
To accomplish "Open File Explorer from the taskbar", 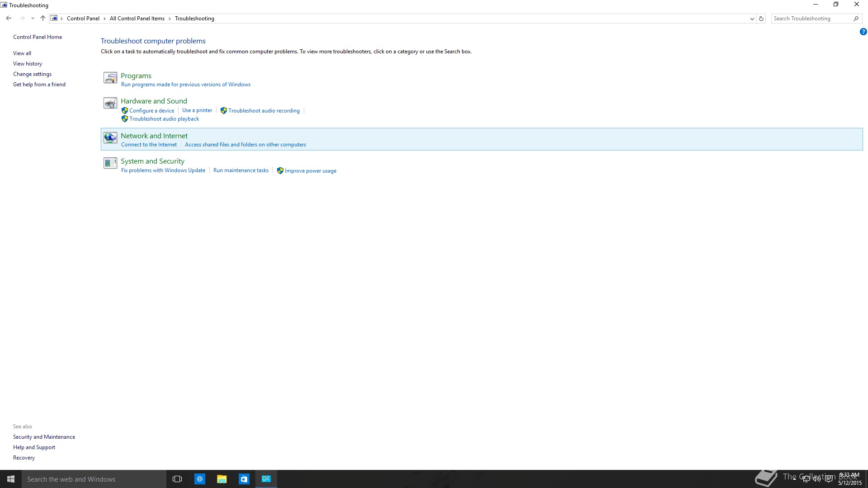I will coord(222,479).
